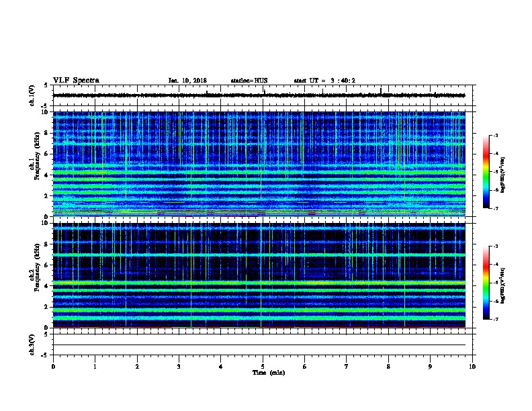Click the "4" tick on the time axis
Image resolution: width=532 pixels, height=411 pixels.
(221, 367)
